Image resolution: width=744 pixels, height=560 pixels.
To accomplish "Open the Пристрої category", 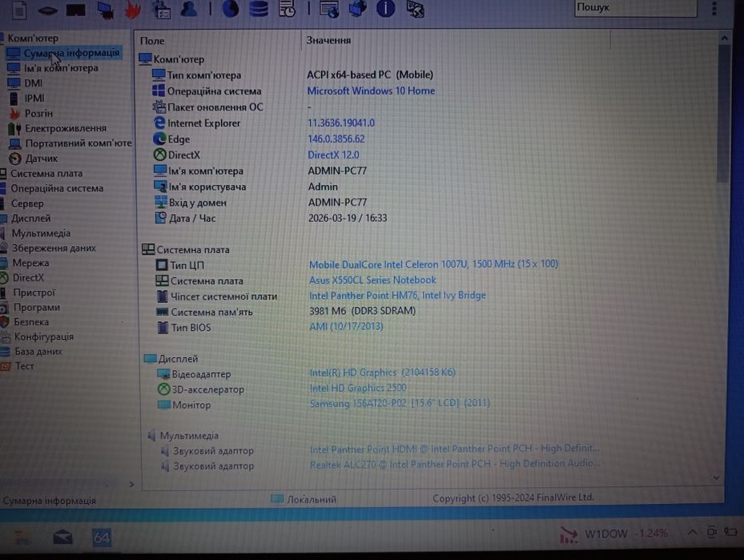I will [34, 292].
